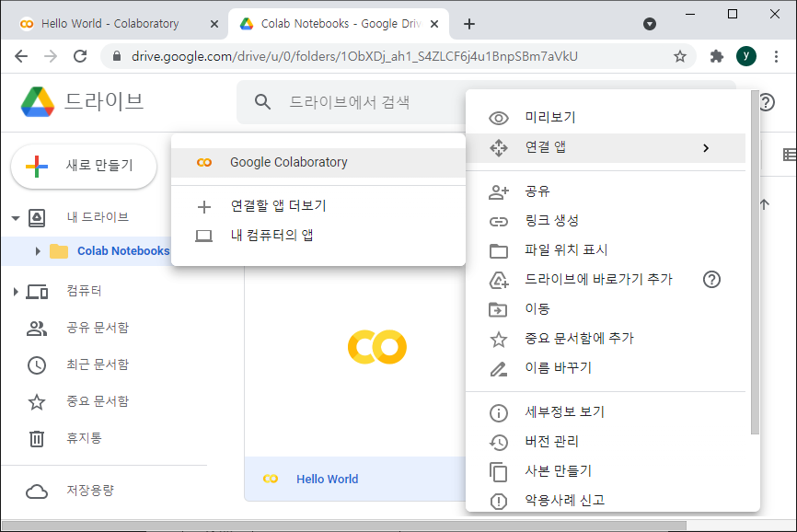Click the details info circle icon
The image size is (797, 532).
point(498,412)
